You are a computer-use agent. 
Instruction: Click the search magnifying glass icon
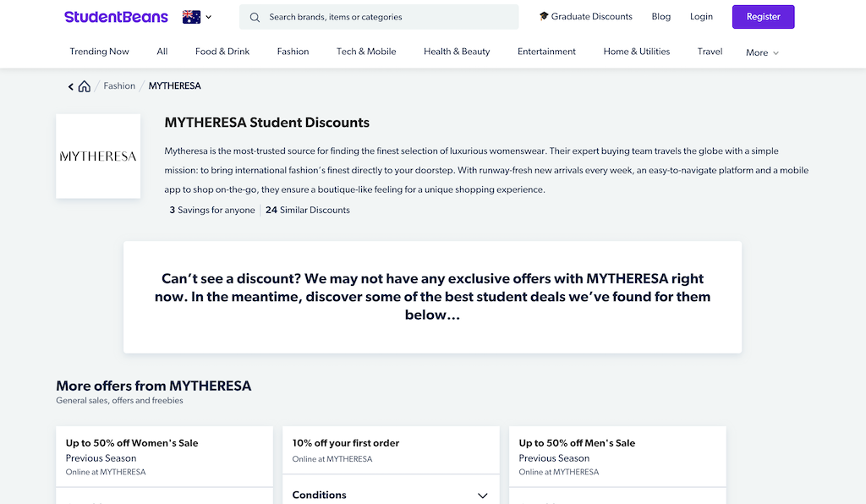coord(255,17)
